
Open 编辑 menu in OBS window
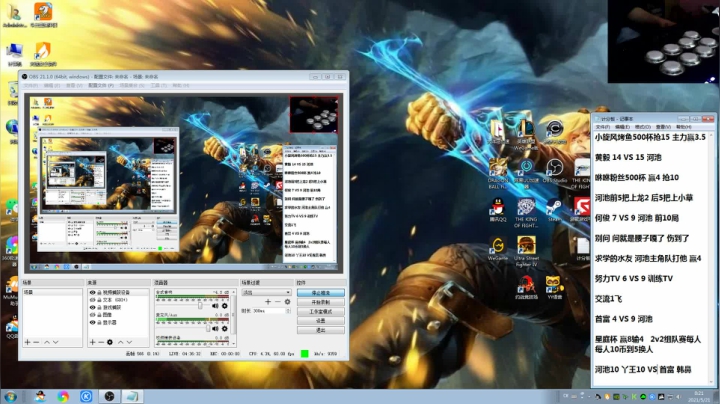point(51,85)
